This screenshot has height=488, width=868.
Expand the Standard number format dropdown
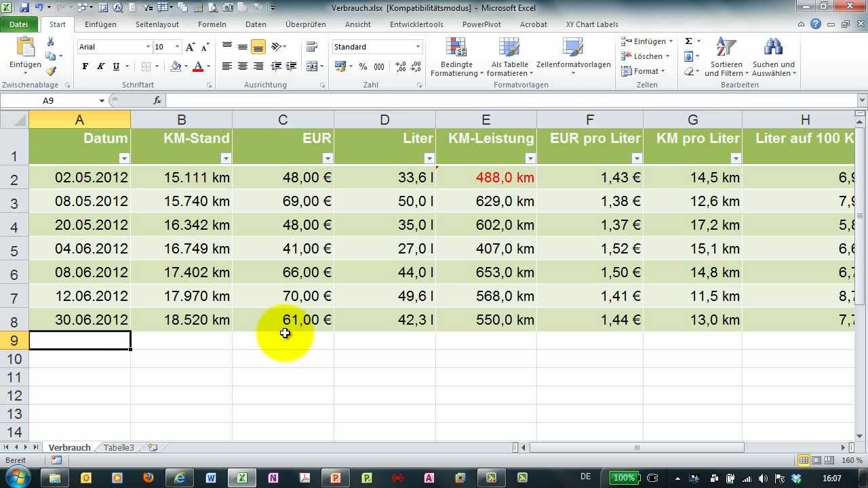coord(418,47)
